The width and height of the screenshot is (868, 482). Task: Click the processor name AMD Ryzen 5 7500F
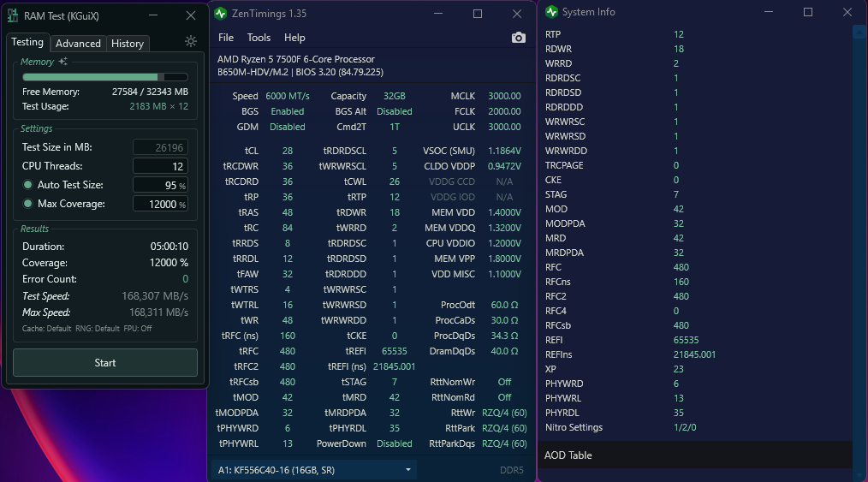296,59
